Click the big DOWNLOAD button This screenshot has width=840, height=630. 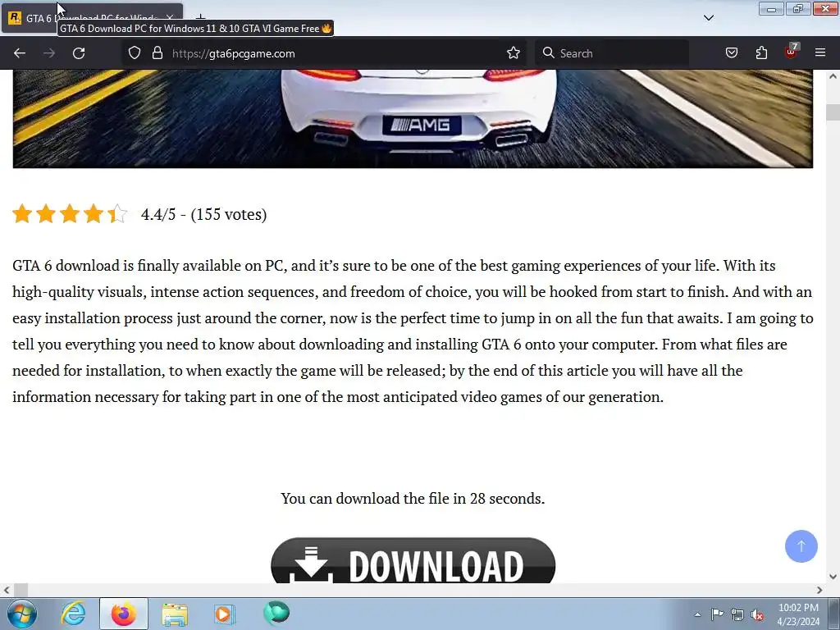click(413, 560)
